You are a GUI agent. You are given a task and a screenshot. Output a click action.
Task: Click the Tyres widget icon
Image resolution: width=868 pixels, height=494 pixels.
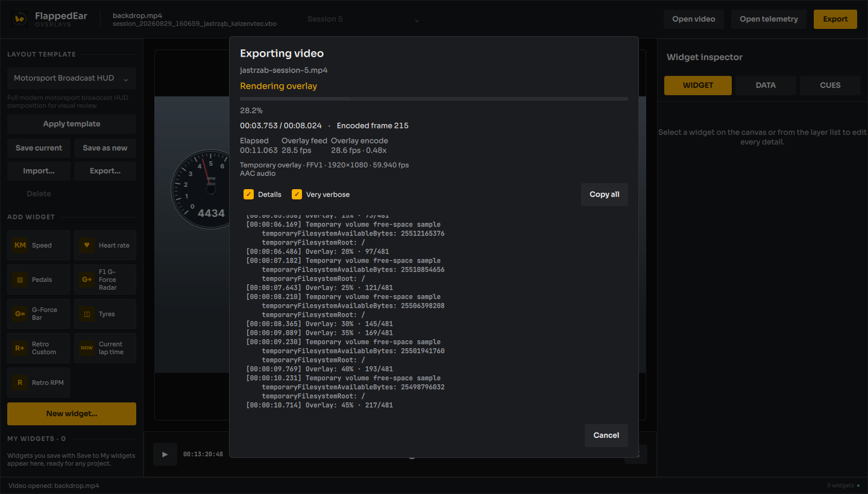[x=87, y=314]
